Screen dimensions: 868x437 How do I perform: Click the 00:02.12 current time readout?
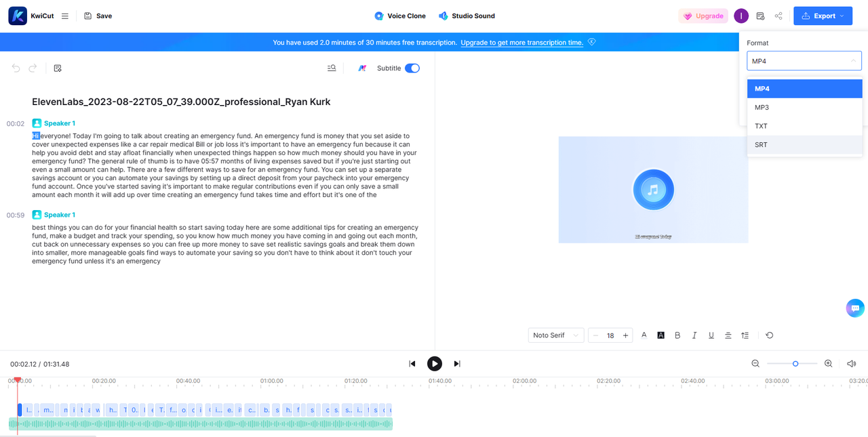pyautogui.click(x=23, y=365)
